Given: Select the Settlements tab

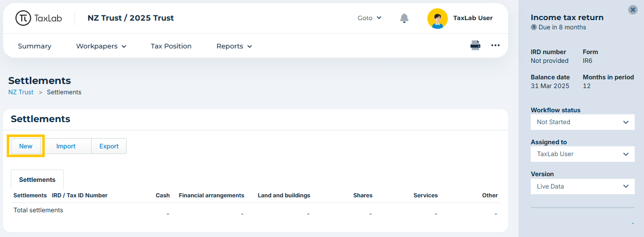Looking at the screenshot, I should 37,180.
